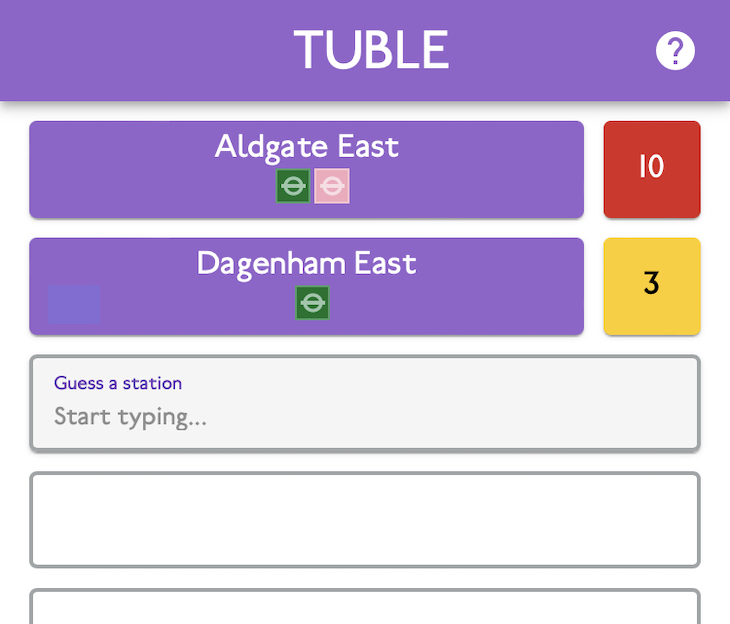730x624 pixels.
Task: Click the Start typing placeholder text
Action: point(130,417)
